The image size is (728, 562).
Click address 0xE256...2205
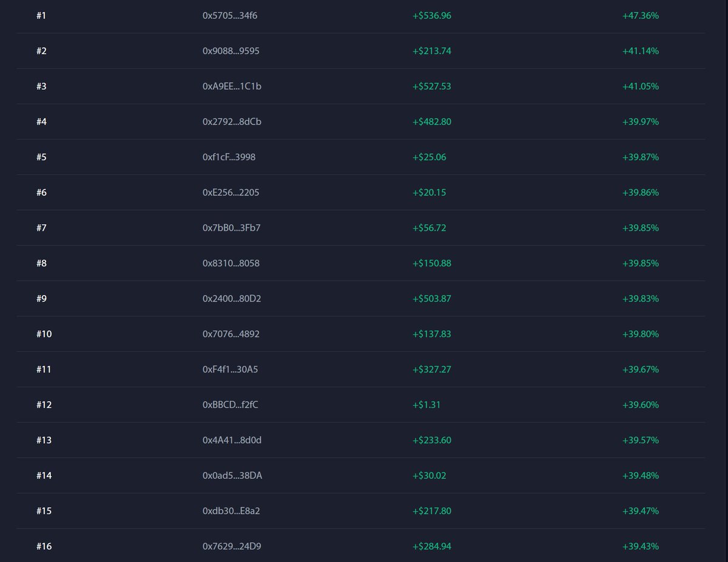231,192
